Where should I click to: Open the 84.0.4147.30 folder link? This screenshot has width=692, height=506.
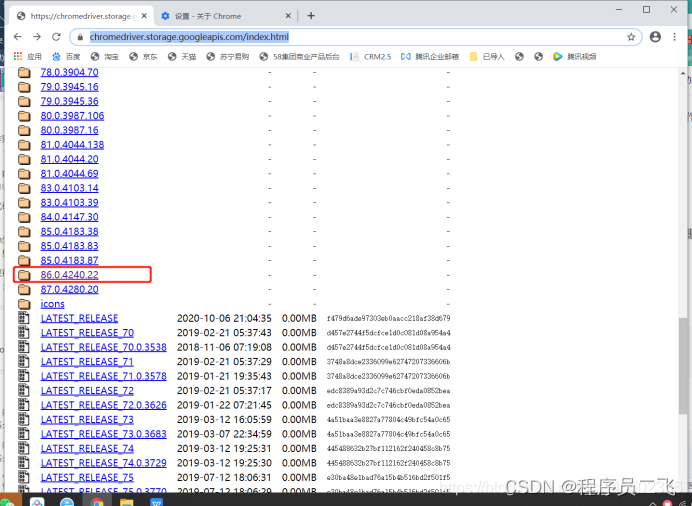tap(69, 217)
